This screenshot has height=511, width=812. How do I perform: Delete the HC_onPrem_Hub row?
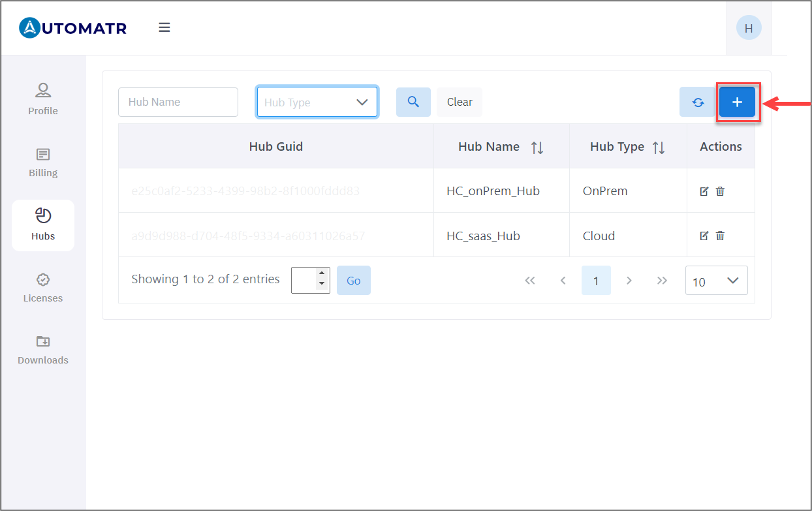tap(720, 191)
